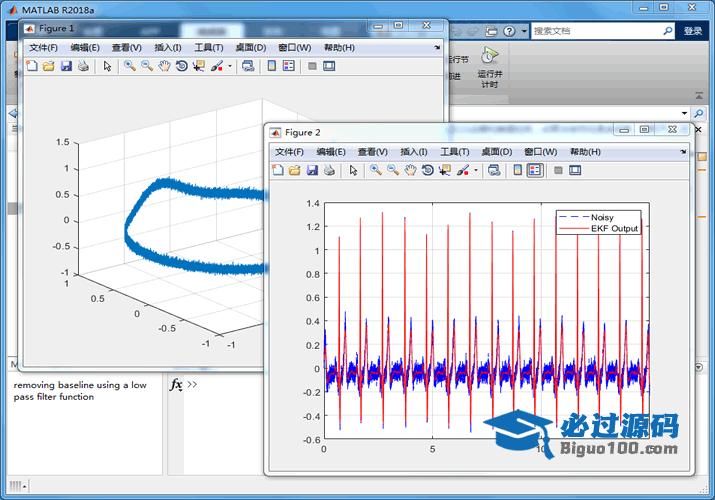715x500 pixels.
Task: Save Figure 2 with the disk icon
Action: [312, 171]
